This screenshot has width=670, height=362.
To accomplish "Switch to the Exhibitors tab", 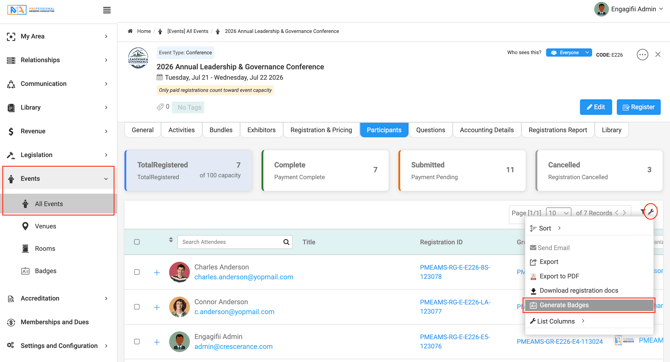I will [x=262, y=130].
